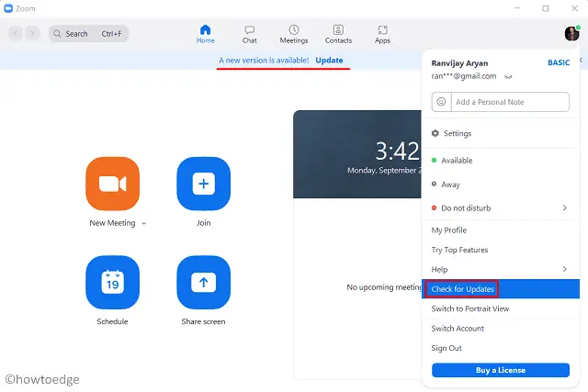Expand the New Meeting dropdown arrow
The height and width of the screenshot is (392, 588).
(x=144, y=223)
